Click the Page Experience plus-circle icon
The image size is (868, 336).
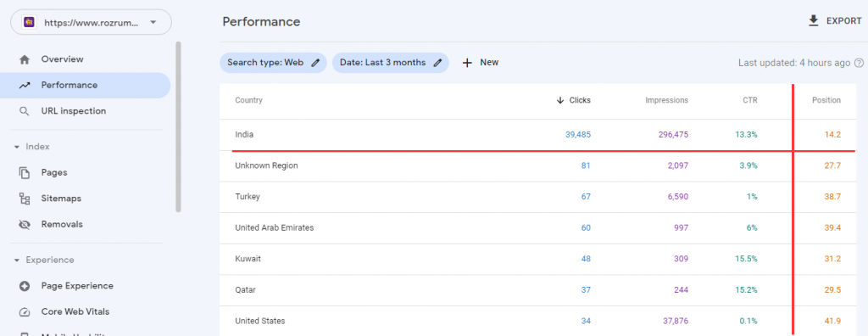[x=24, y=286]
